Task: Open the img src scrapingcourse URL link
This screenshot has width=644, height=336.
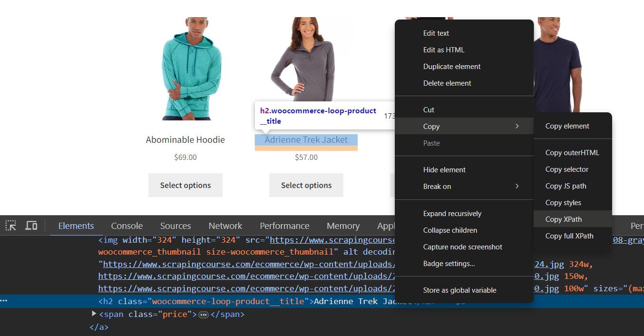Action: [332, 240]
